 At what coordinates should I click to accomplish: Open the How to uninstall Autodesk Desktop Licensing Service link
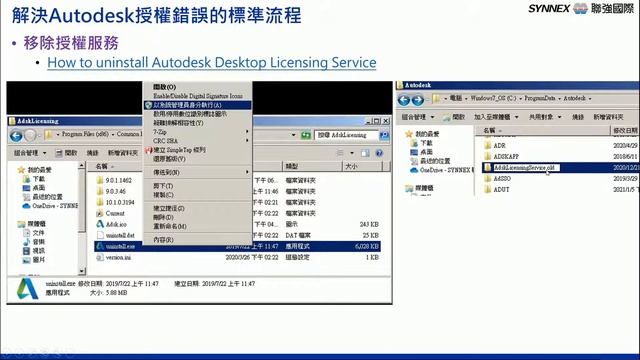pyautogui.click(x=211, y=62)
